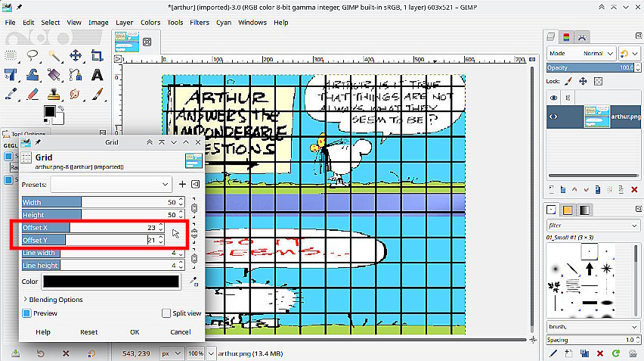Select the Eraser tool
The image size is (644, 361).
(x=32, y=94)
